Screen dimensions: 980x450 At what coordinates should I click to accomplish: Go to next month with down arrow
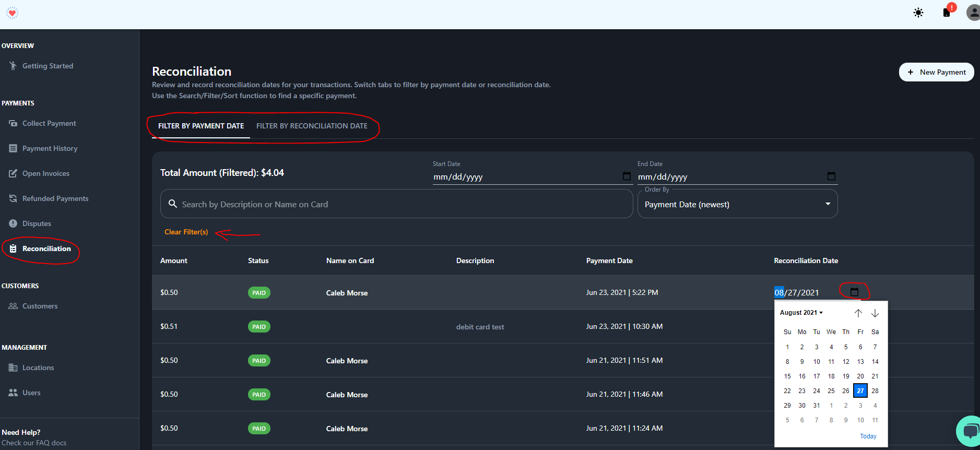[x=875, y=313]
